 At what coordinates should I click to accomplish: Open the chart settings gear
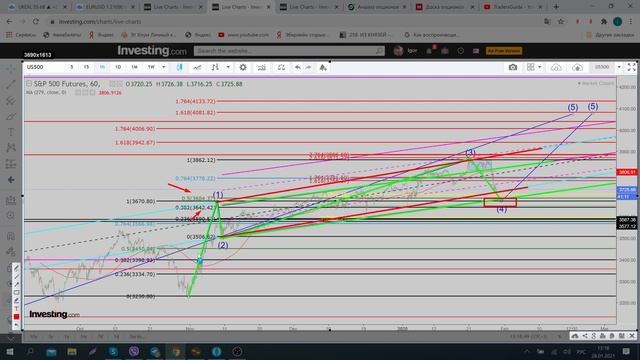pos(243,67)
